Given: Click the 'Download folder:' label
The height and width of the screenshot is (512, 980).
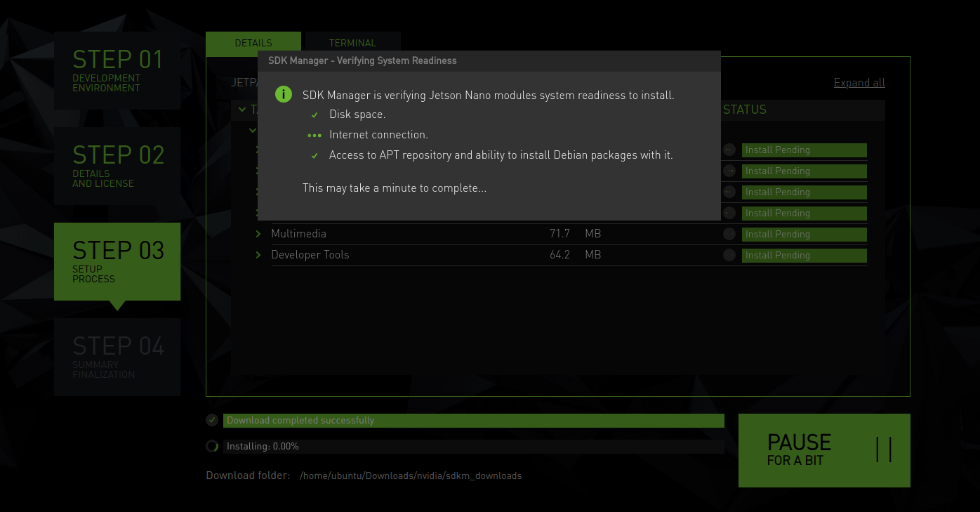Looking at the screenshot, I should [x=248, y=475].
